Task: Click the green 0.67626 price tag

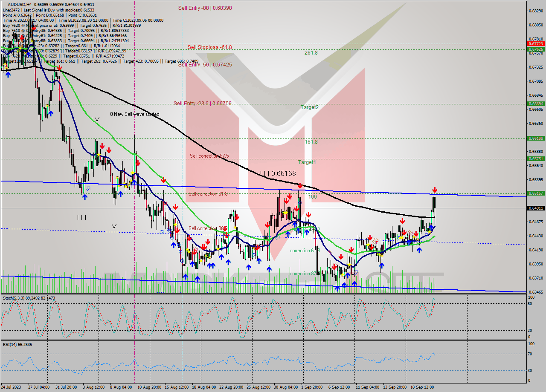Action: (535, 49)
